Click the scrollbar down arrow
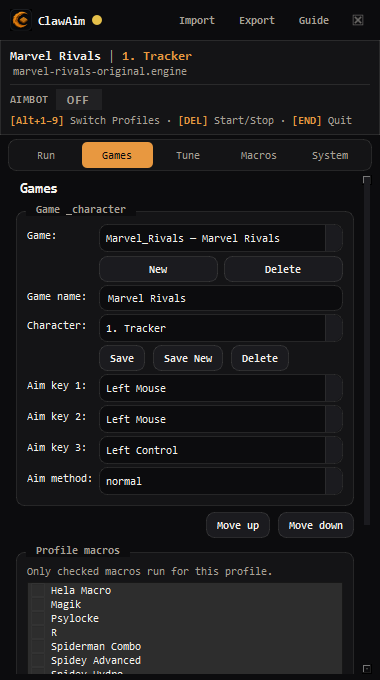Screen dimensions: 380x680 pyautogui.click(x=367, y=668)
